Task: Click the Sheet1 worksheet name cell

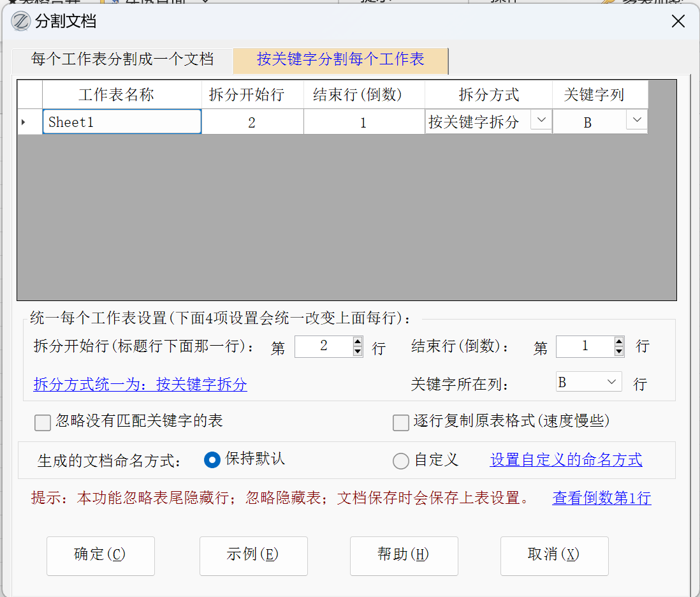Action: [x=122, y=122]
